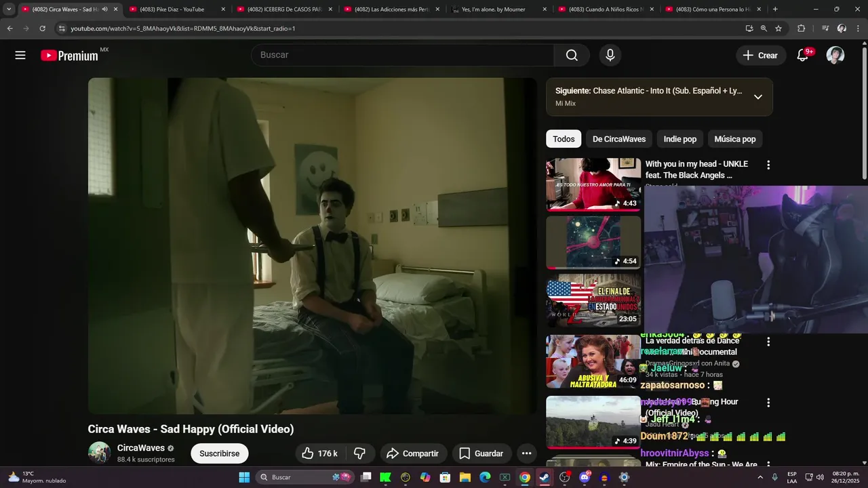The image size is (868, 488).
Task: Focus the YouTube Buscar search field
Action: pos(403,56)
